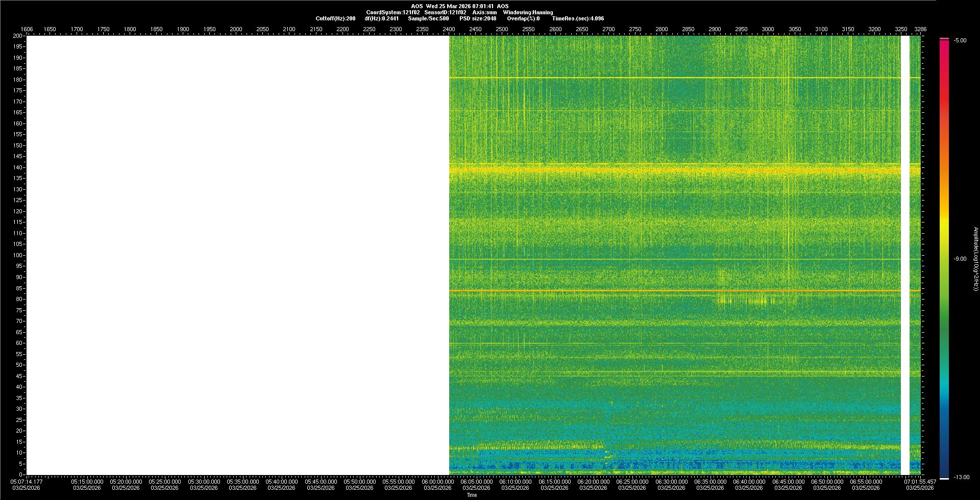Click the Time label under the horizontal axis
This screenshot has width=980, height=500.
click(x=472, y=495)
